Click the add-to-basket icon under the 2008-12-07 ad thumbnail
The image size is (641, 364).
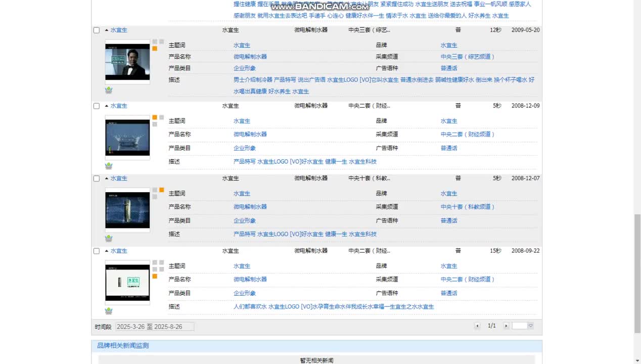pos(109,239)
